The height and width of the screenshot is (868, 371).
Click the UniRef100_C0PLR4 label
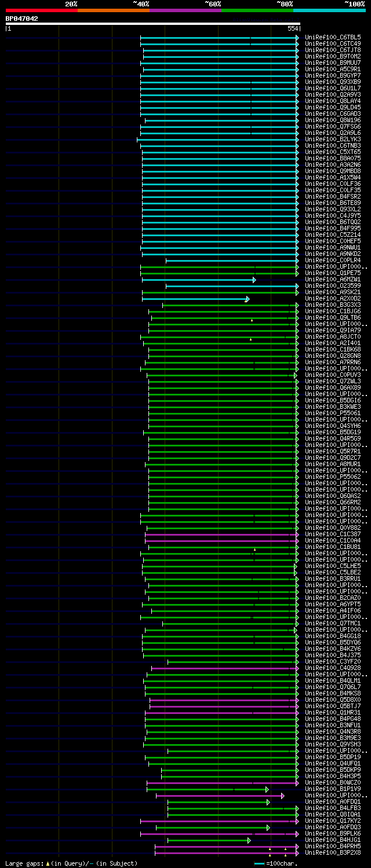pos(333,260)
